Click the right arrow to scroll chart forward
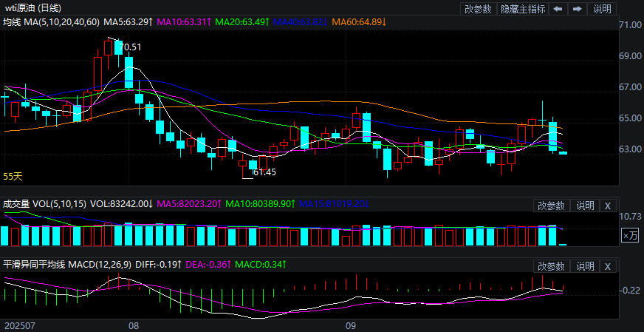Screen dimensions: 644x332 578,9
